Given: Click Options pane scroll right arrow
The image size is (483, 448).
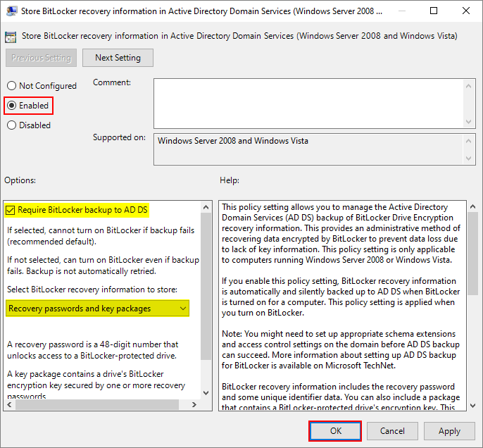Looking at the screenshot, I should click(x=194, y=404).
